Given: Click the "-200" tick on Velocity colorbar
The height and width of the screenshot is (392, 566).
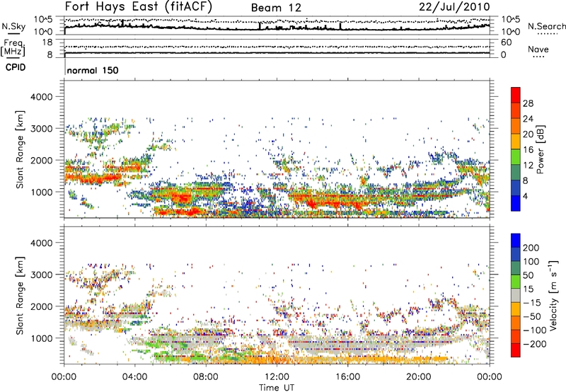Looking at the screenshot, I should tap(535, 344).
